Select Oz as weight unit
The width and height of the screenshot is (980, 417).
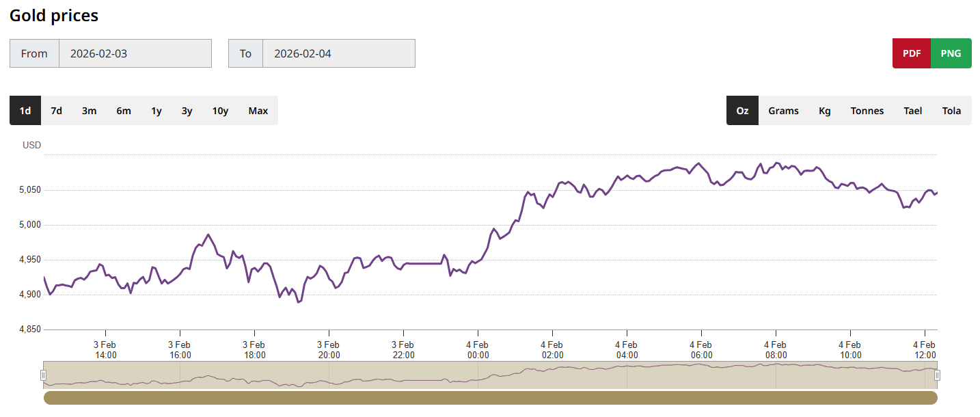click(x=742, y=111)
